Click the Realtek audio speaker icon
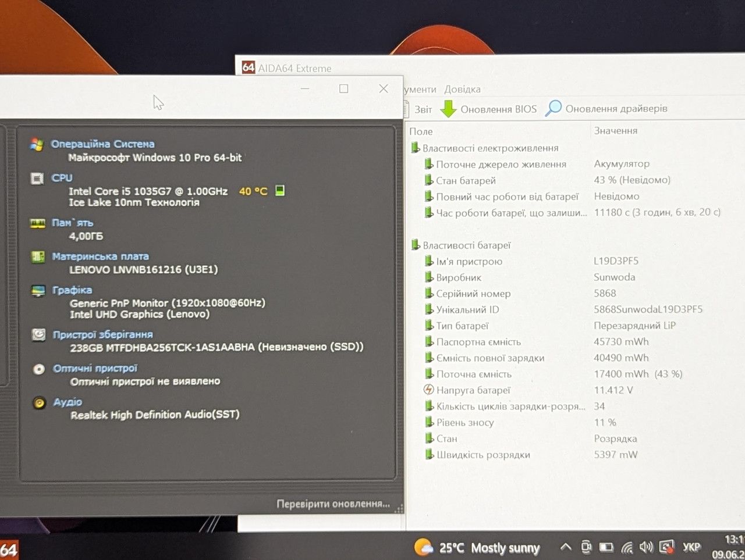The width and height of the screenshot is (745, 560). pyautogui.click(x=39, y=402)
